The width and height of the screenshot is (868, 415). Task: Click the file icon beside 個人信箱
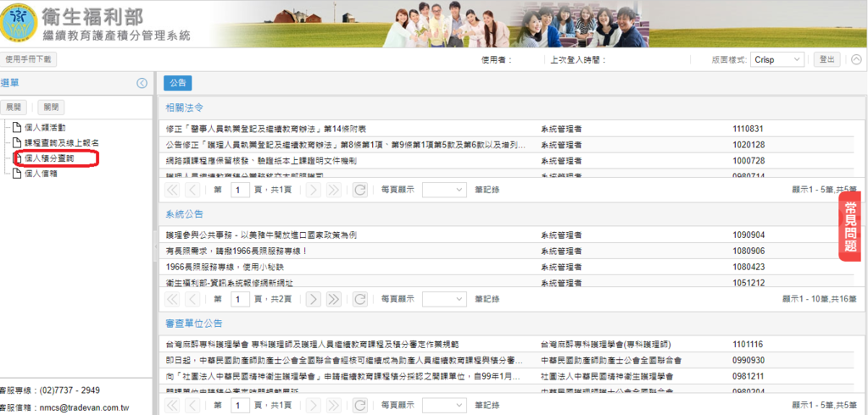pyautogui.click(x=17, y=174)
